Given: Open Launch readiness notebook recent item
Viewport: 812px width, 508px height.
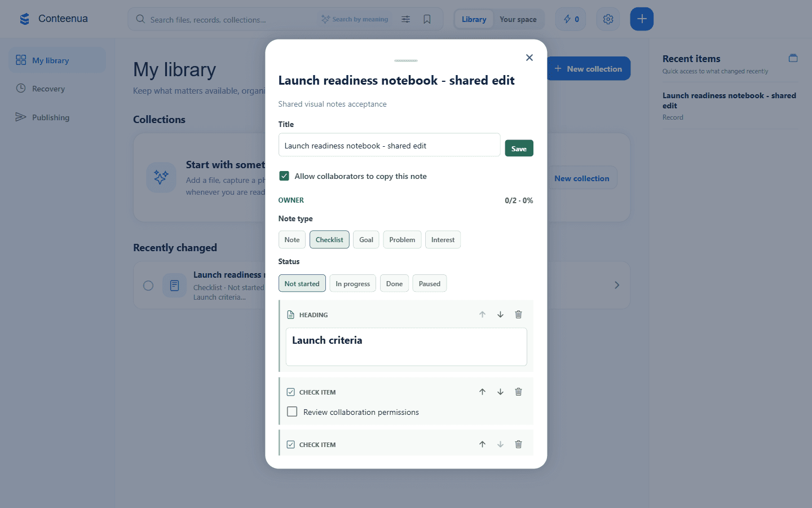Looking at the screenshot, I should [x=730, y=106].
